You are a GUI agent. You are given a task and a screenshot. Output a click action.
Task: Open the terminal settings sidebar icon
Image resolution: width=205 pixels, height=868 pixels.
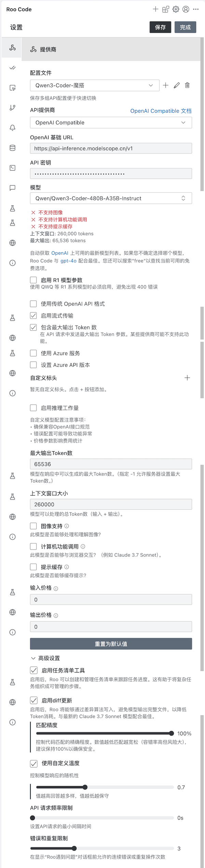click(13, 168)
